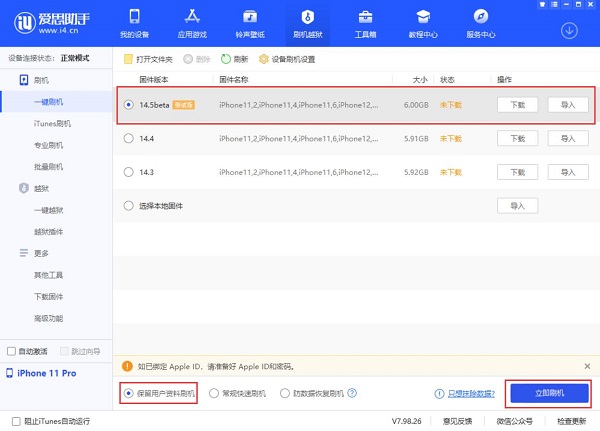
Task: Enable the 自动激活 checkbox
Action: (x=12, y=351)
